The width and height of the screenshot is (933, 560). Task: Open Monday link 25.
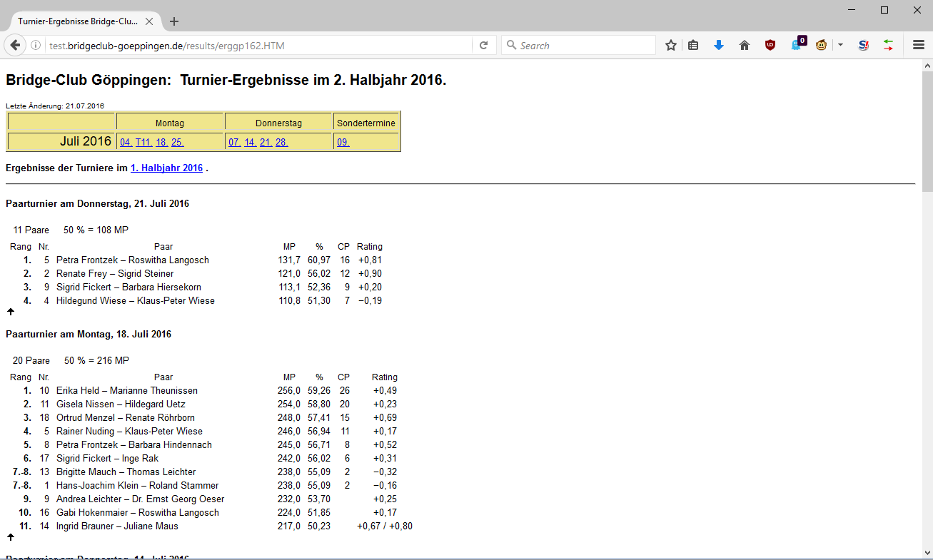click(178, 142)
